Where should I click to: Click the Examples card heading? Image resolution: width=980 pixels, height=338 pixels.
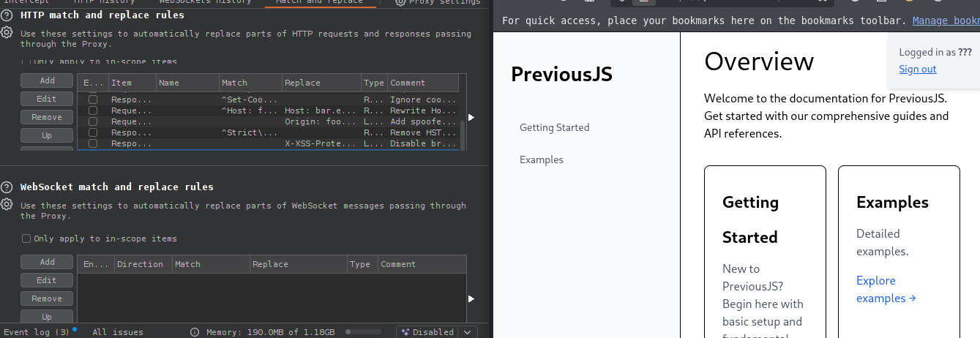click(x=892, y=202)
